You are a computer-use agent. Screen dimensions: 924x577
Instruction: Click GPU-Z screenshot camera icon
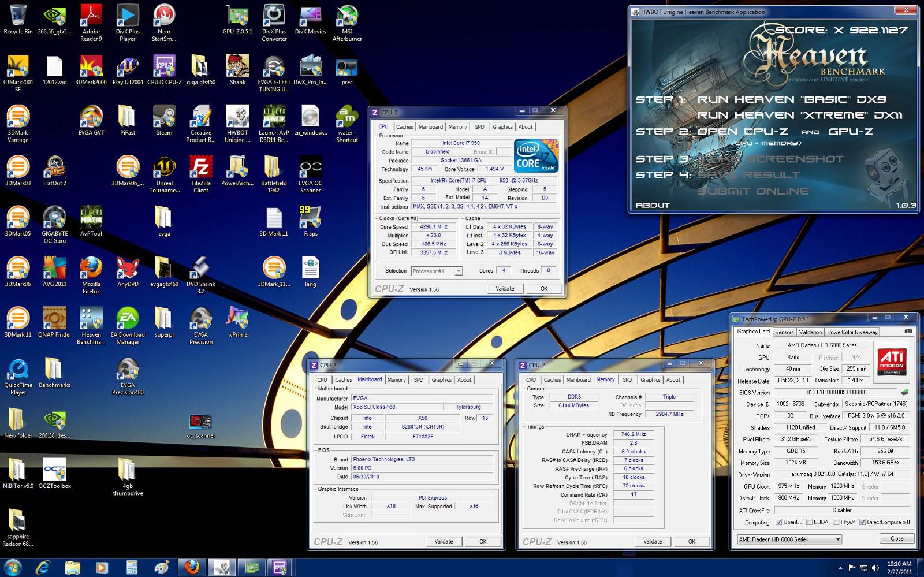(908, 332)
